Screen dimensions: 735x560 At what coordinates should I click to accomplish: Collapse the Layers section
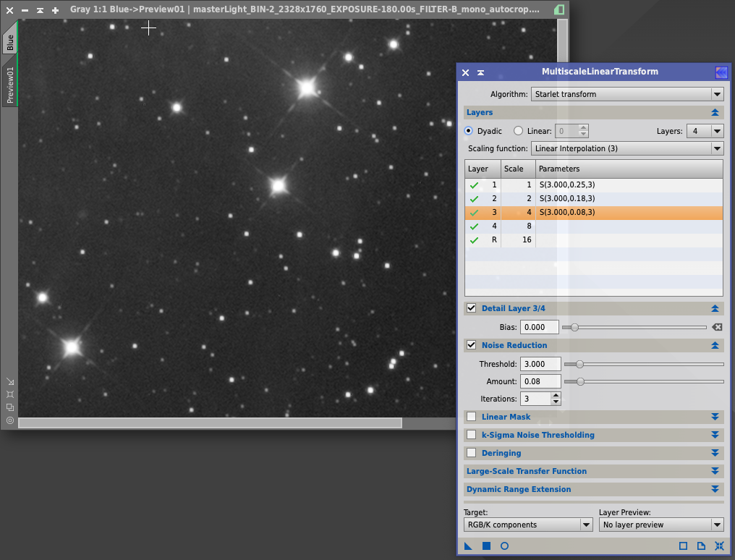(715, 112)
